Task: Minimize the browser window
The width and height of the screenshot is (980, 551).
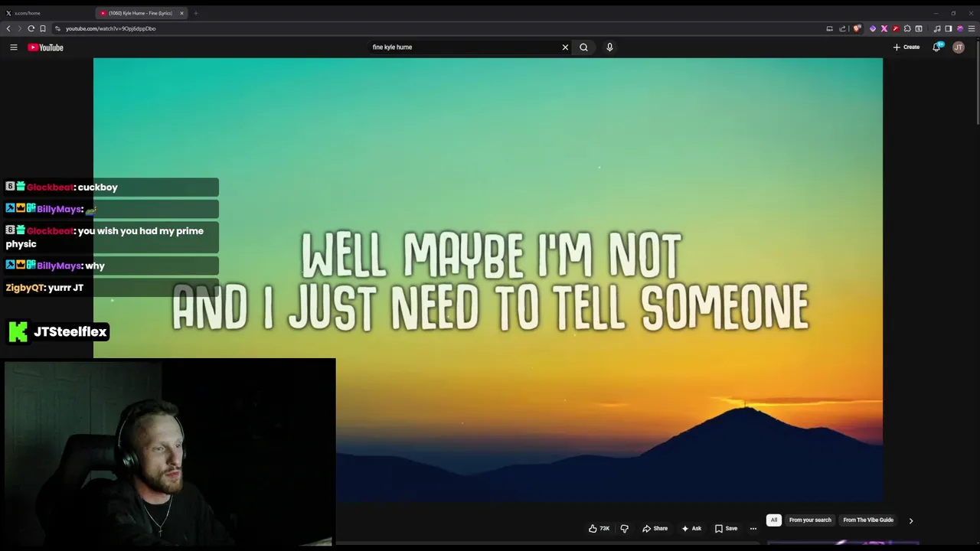Action: point(936,13)
